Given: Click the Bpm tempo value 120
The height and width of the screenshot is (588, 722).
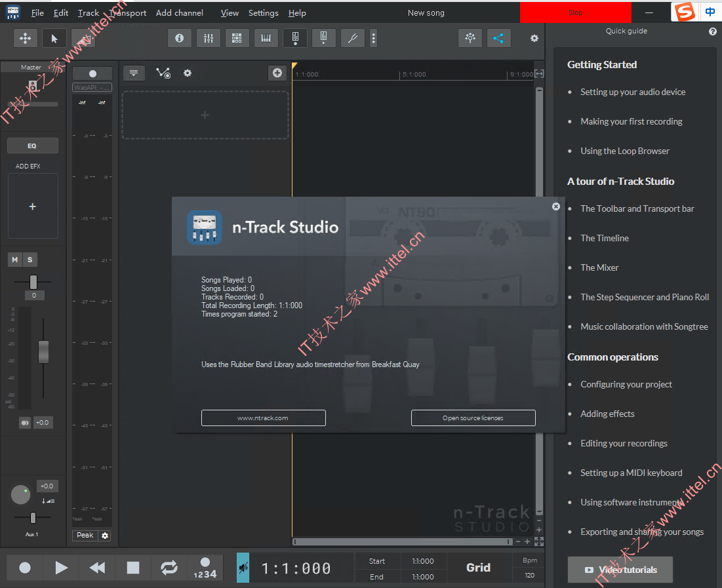Looking at the screenshot, I should (x=529, y=575).
